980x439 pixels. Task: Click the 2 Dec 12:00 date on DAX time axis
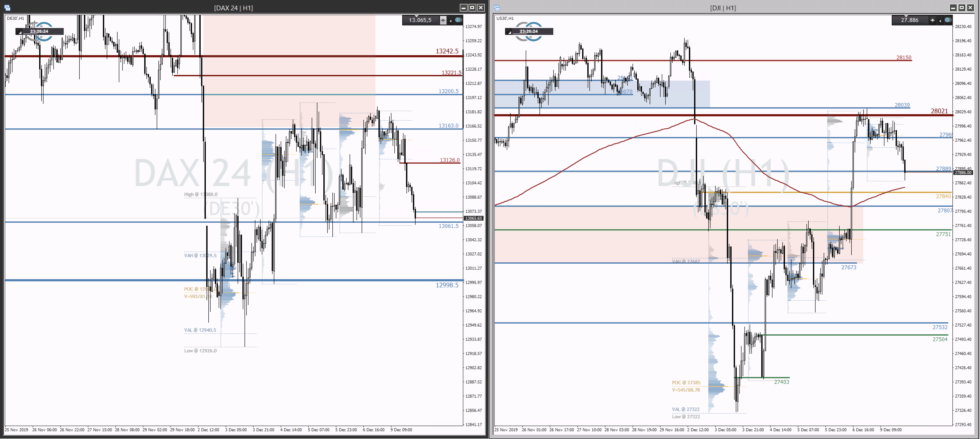(x=208, y=430)
